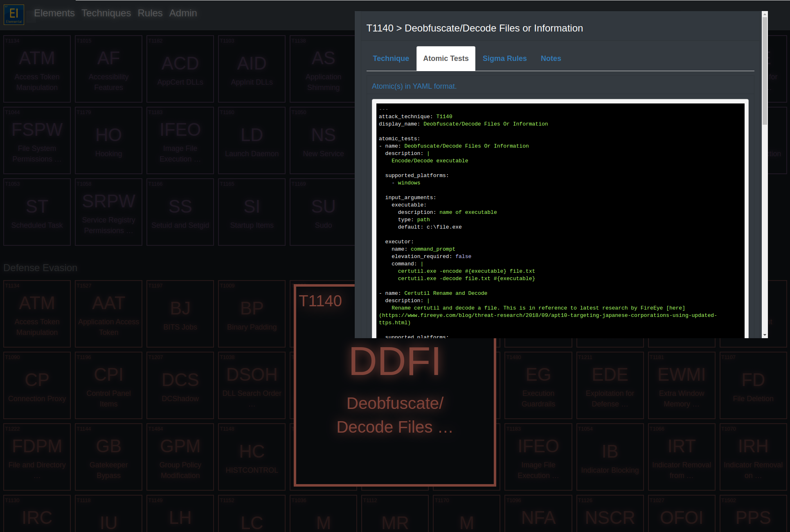Open the Notes tab

pos(551,58)
